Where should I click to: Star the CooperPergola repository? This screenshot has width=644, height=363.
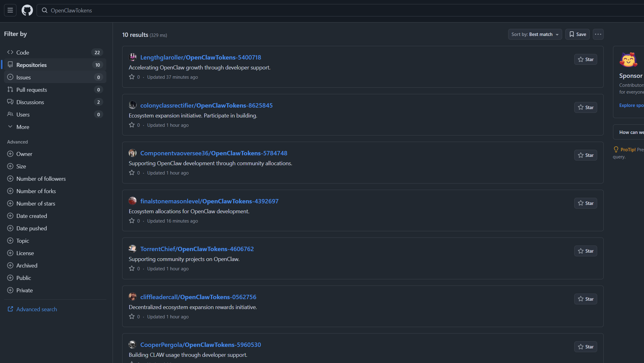pyautogui.click(x=585, y=347)
